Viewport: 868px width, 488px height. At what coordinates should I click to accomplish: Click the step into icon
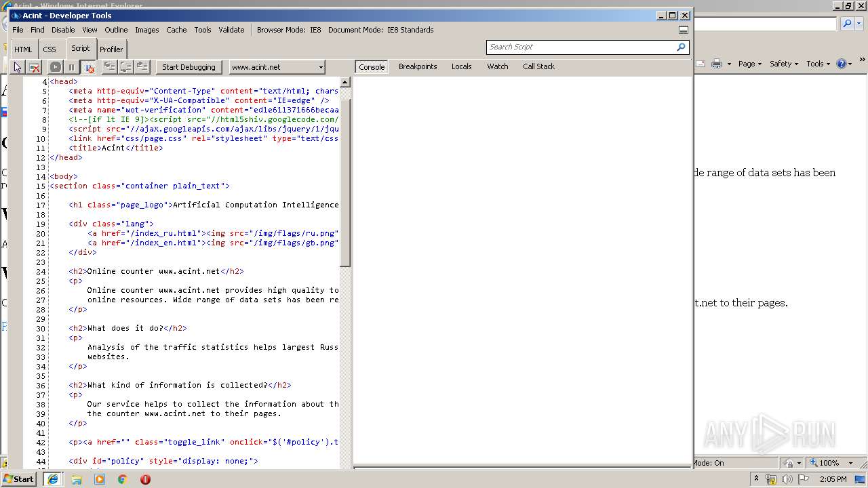pyautogui.click(x=109, y=66)
